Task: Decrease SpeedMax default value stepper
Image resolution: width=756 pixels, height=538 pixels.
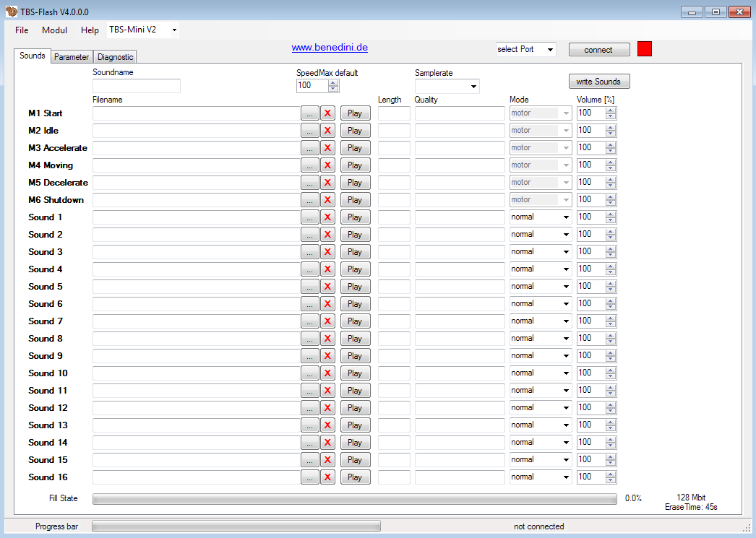Action: tap(333, 89)
